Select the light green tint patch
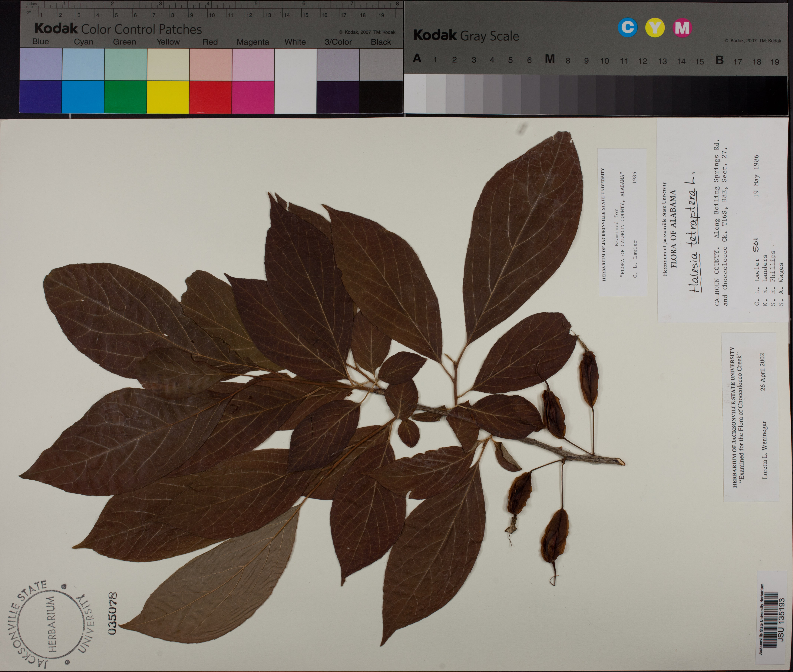The width and height of the screenshot is (793, 672). pyautogui.click(x=125, y=64)
